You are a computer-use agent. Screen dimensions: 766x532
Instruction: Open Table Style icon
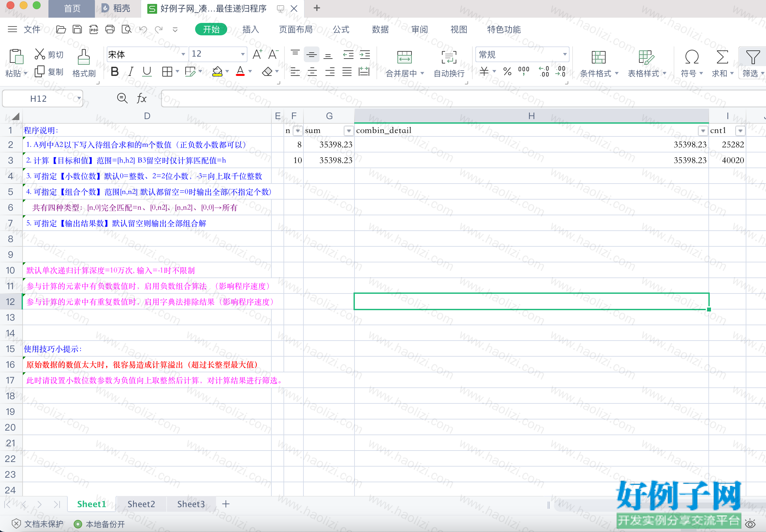coord(646,57)
